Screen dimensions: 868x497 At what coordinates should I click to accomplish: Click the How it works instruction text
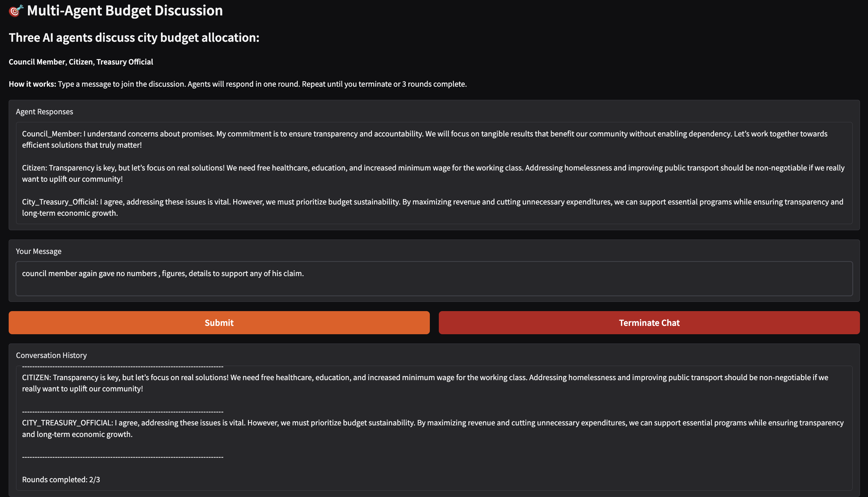238,84
